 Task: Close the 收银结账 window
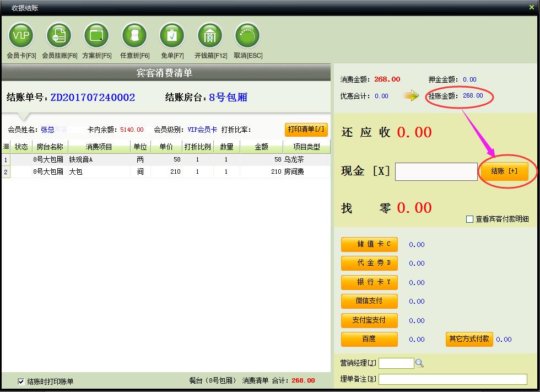(x=531, y=7)
